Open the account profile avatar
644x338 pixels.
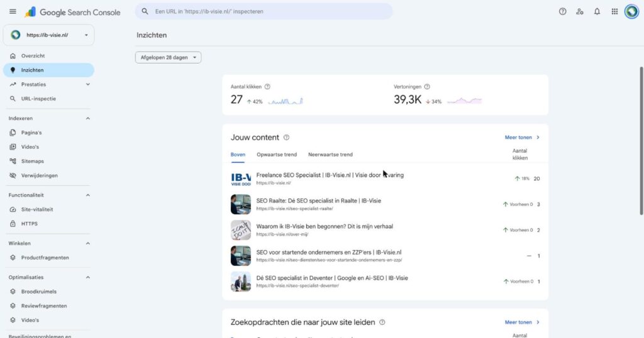pos(631,11)
